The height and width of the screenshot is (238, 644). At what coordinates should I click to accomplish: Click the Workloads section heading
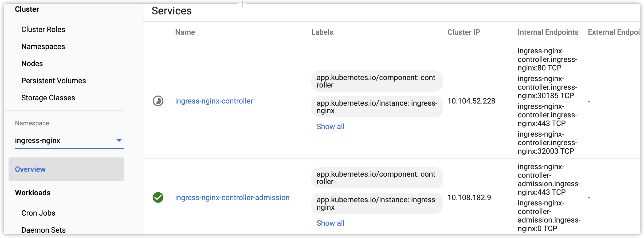(x=33, y=193)
